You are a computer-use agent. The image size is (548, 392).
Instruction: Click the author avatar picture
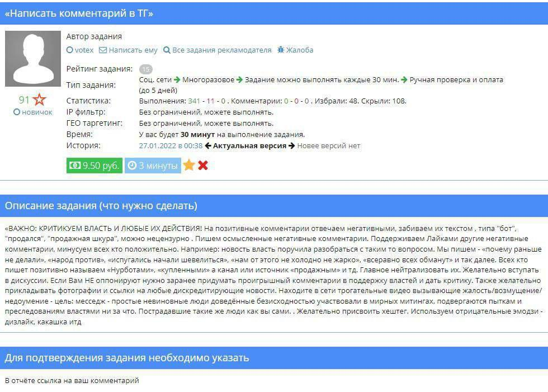tap(33, 59)
